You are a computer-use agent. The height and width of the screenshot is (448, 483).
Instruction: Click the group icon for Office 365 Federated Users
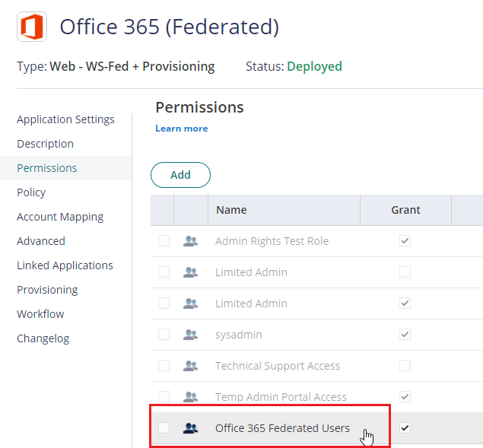[190, 428]
